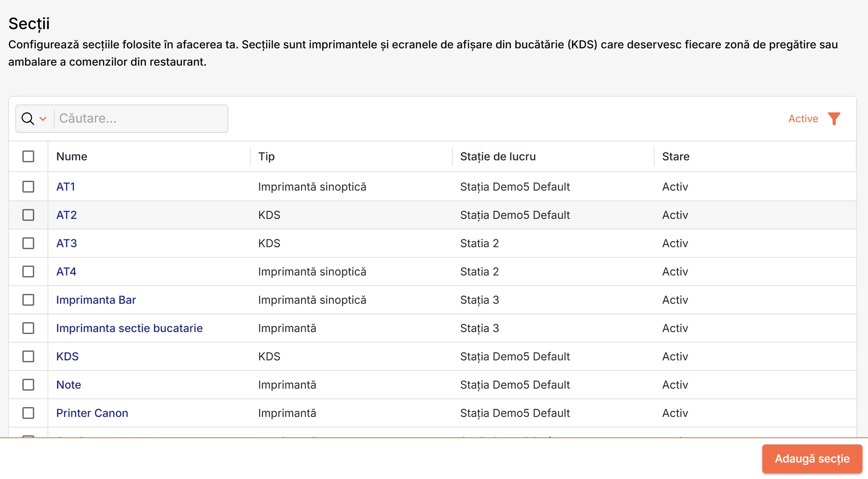Open the AT4 section link
This screenshot has width=868, height=479.
tap(66, 272)
